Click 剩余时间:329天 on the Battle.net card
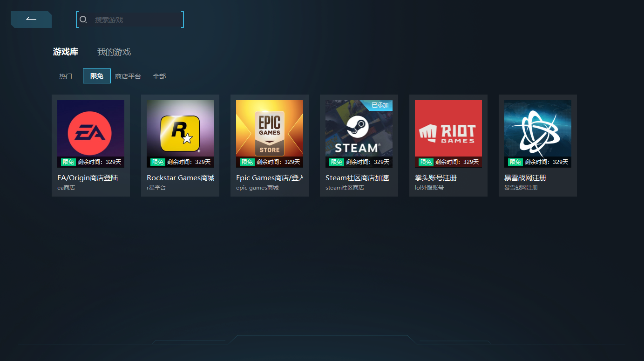Viewport: 644px width, 361px height. pos(547,162)
